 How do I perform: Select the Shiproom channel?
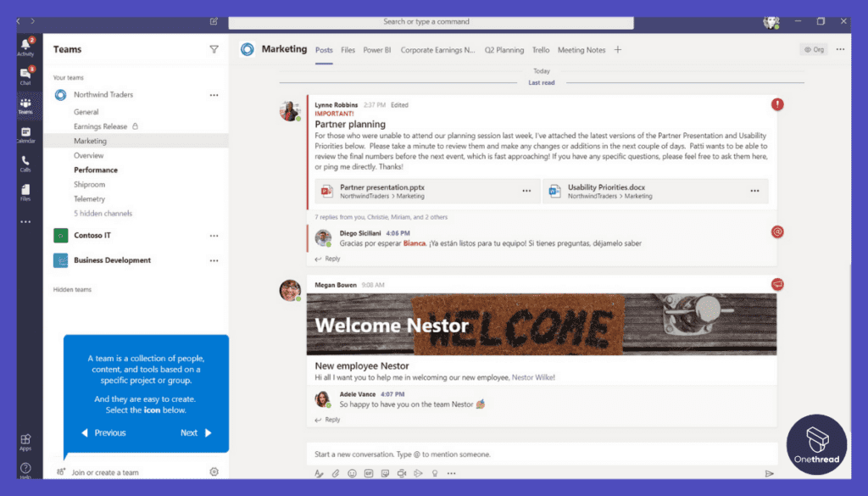pyautogui.click(x=90, y=184)
